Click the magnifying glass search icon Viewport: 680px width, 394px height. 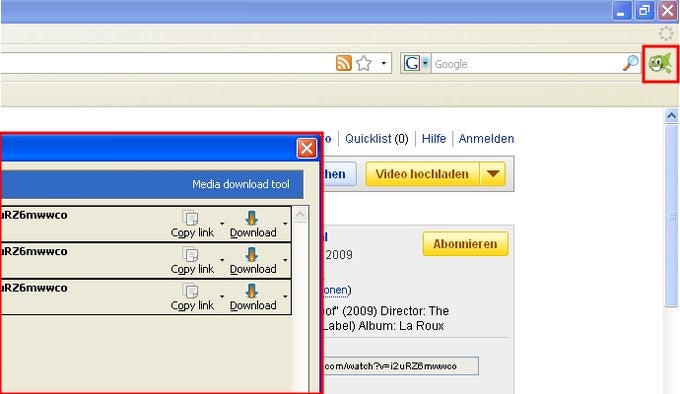click(x=631, y=63)
